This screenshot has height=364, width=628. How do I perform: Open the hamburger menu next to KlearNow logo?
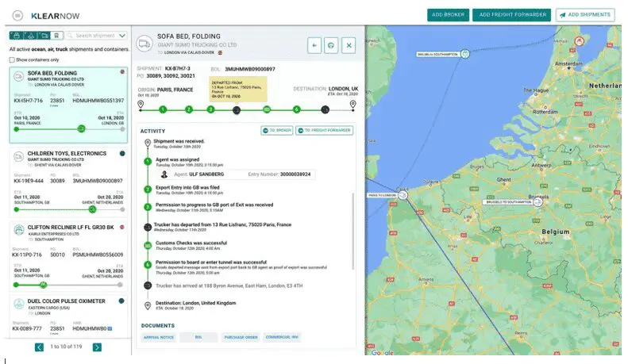coord(17,16)
